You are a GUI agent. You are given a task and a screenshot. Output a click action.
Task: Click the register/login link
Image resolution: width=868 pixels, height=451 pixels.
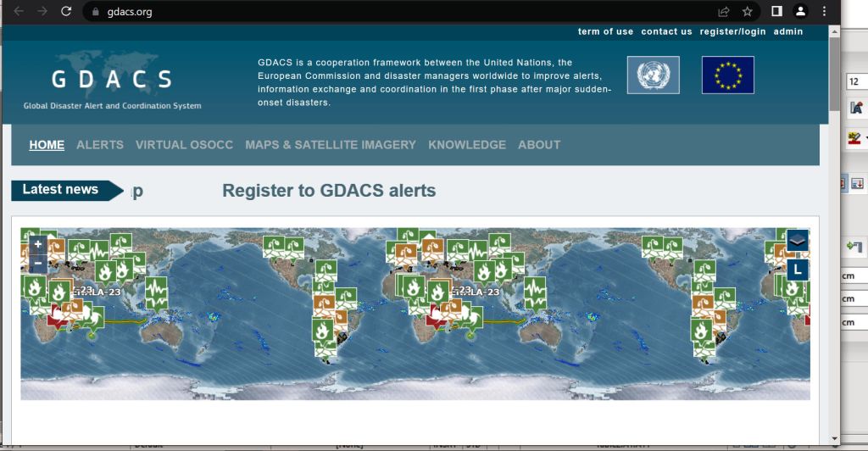point(732,31)
